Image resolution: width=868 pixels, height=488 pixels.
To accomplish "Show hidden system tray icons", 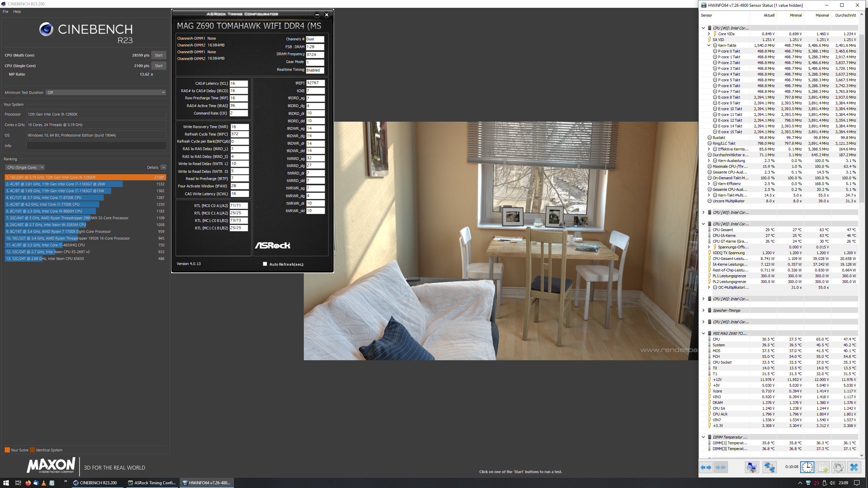I will [x=800, y=483].
